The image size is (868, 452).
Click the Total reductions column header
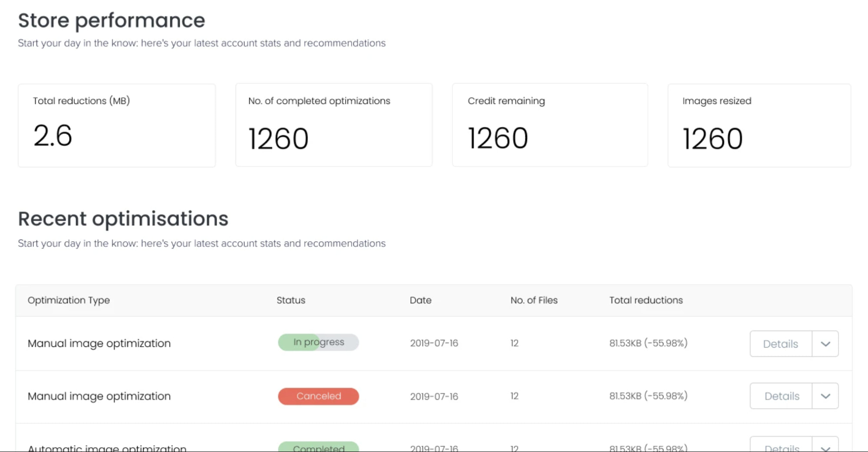point(646,300)
